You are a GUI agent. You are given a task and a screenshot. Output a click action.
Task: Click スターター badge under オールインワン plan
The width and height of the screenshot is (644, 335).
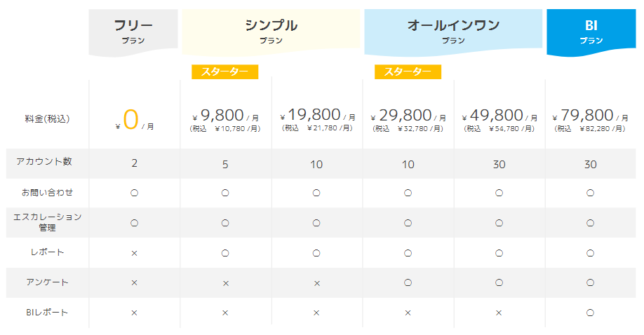point(408,71)
